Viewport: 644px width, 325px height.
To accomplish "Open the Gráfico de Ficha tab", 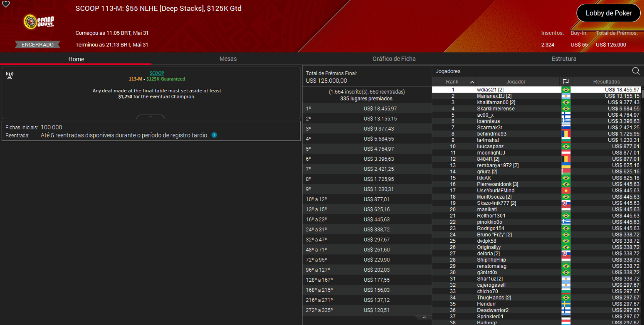I will (x=394, y=59).
